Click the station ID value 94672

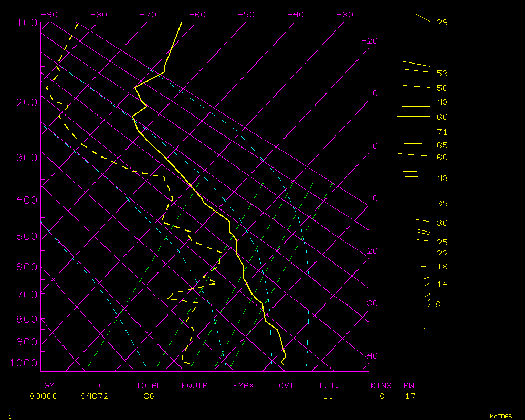click(94, 396)
